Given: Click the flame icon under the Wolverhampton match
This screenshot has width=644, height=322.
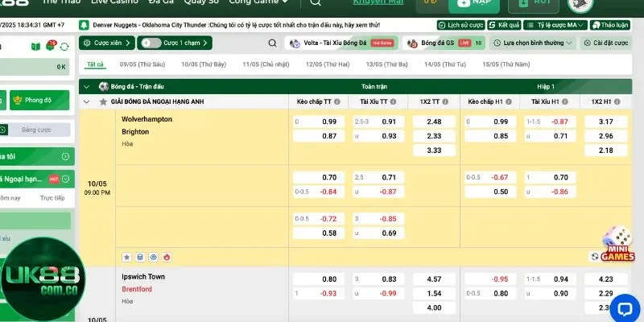Looking at the screenshot, I should pyautogui.click(x=167, y=257).
